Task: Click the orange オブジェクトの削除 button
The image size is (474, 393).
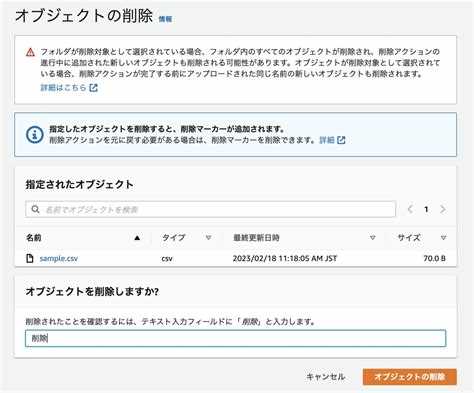Action: [409, 377]
